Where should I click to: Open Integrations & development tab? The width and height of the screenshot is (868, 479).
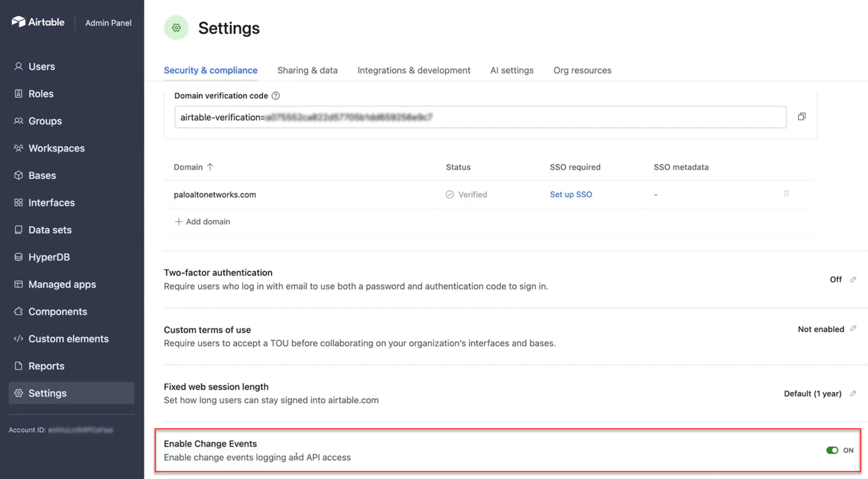(414, 70)
